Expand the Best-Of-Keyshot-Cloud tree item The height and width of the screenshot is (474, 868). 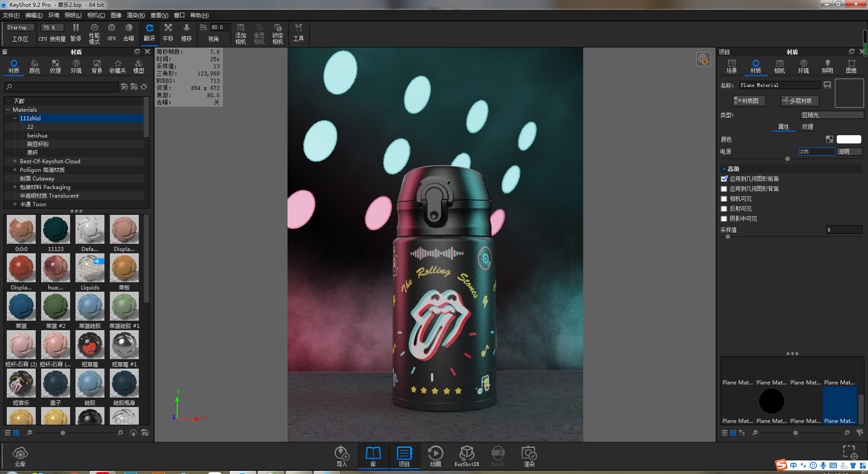coord(15,161)
